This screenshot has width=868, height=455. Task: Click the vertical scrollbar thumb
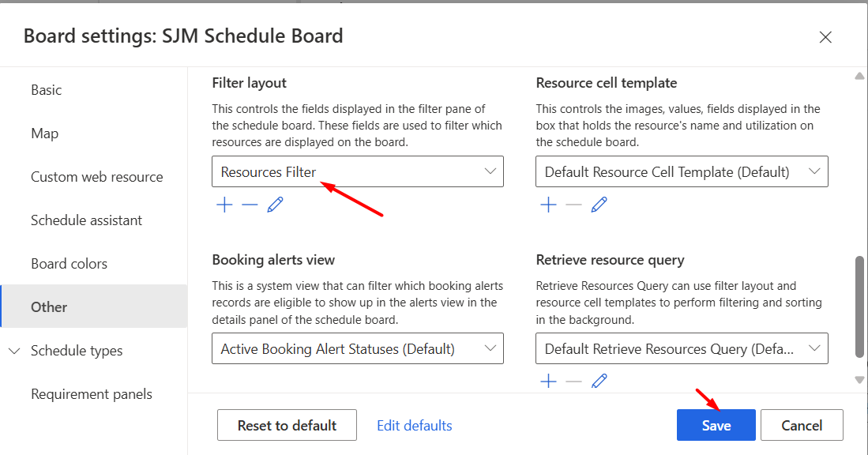tap(859, 306)
